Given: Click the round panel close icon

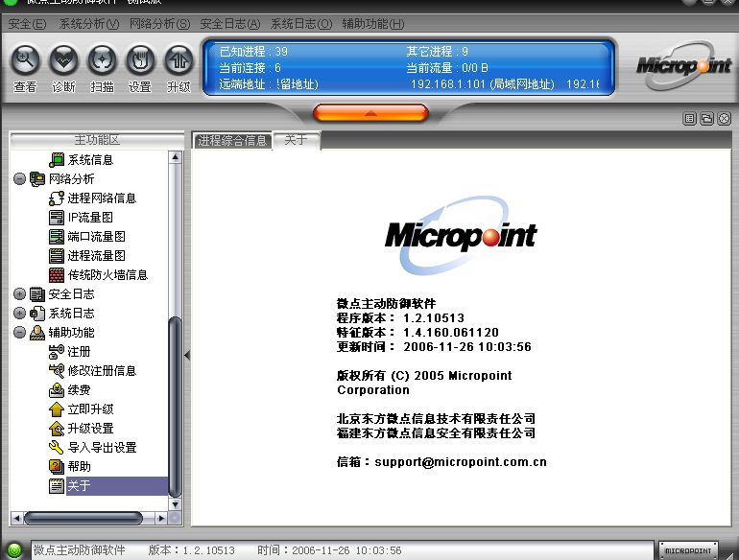Looking at the screenshot, I should coord(725,119).
